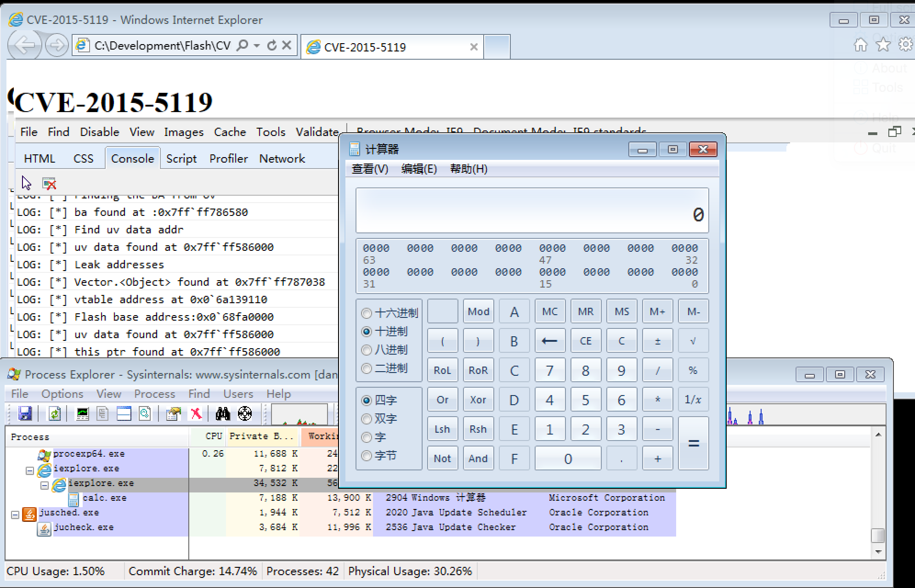Click 'Commit Charge: 14.74%' in the status bar
This screenshot has width=915, height=588.
pos(192,571)
